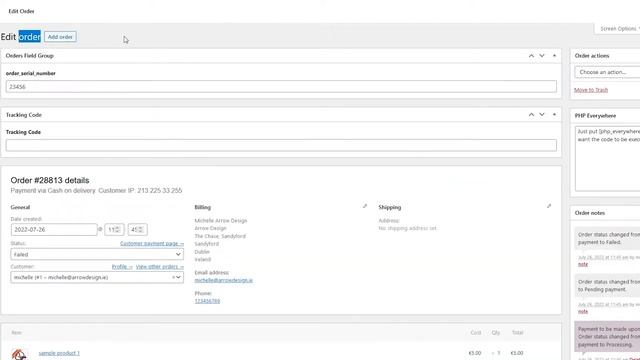
Task: Open the customer Profile link
Action: click(x=122, y=267)
